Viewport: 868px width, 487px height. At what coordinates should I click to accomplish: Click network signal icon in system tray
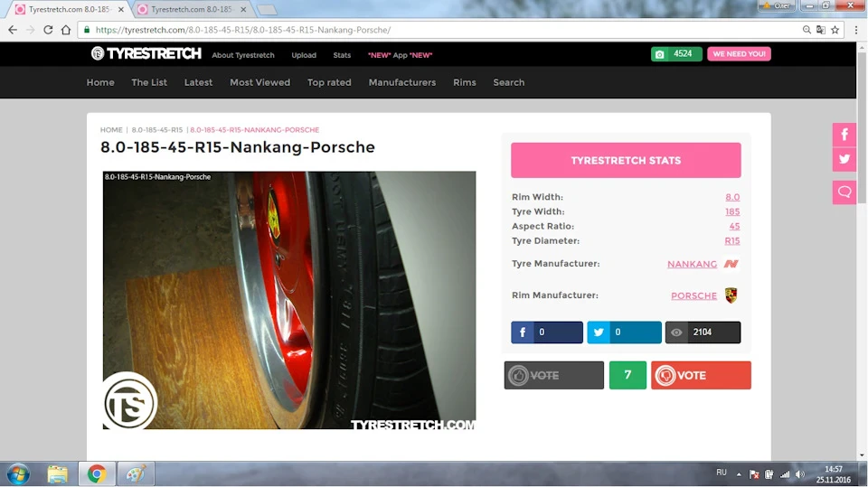point(785,474)
